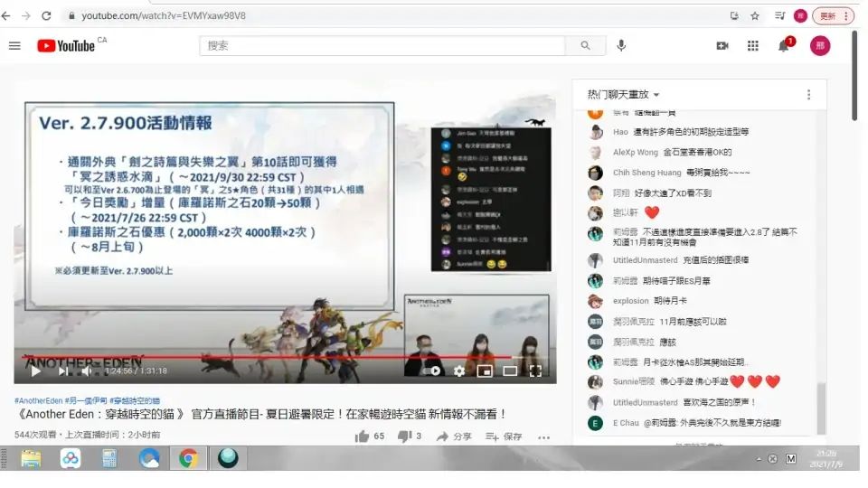Click the browser back arrow
Viewport: 868px width, 488px height.
pos(6,16)
